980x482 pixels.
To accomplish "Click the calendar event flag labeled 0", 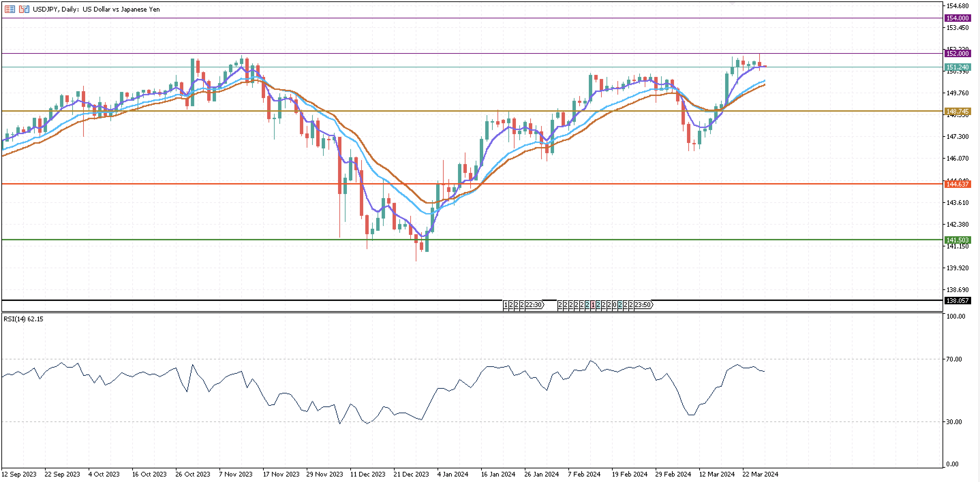I will coord(614,305).
